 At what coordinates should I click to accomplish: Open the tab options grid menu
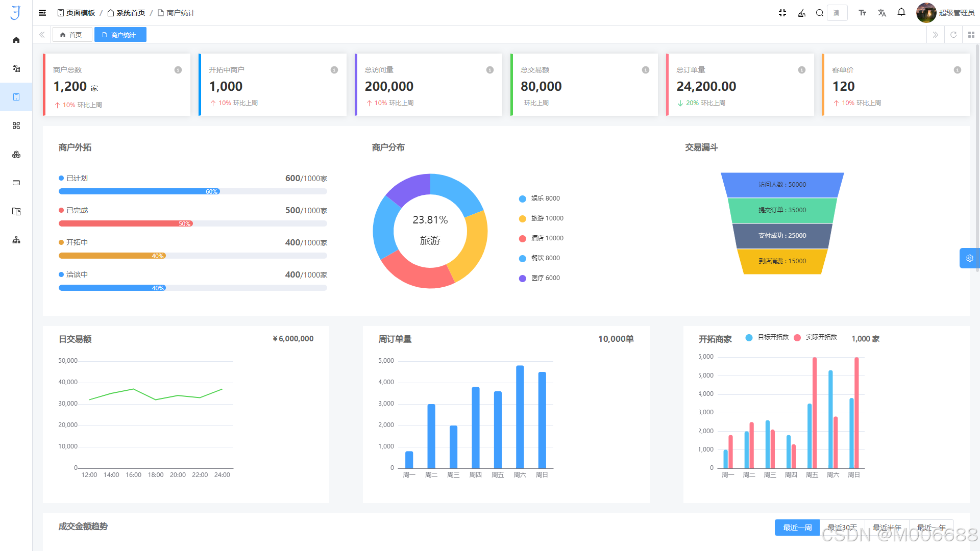click(971, 35)
